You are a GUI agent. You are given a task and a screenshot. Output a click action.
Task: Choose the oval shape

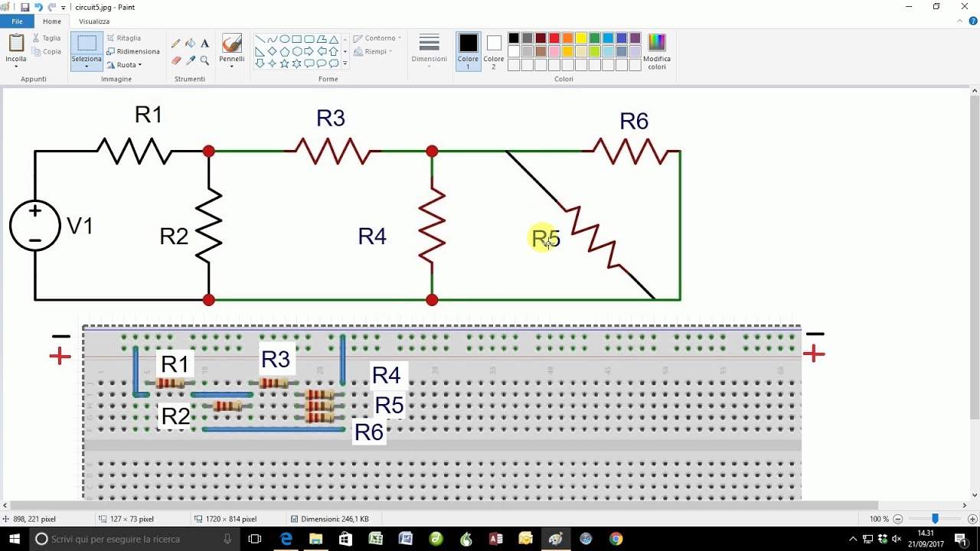(285, 39)
